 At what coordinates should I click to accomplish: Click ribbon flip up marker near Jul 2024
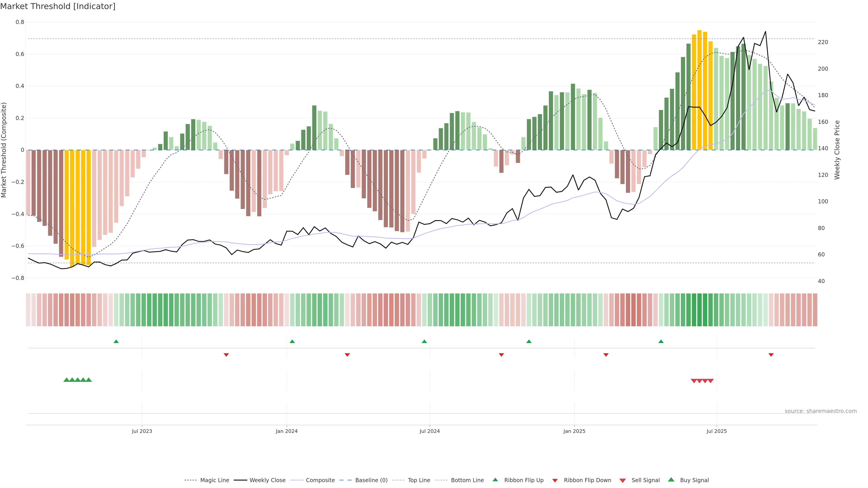pos(424,342)
